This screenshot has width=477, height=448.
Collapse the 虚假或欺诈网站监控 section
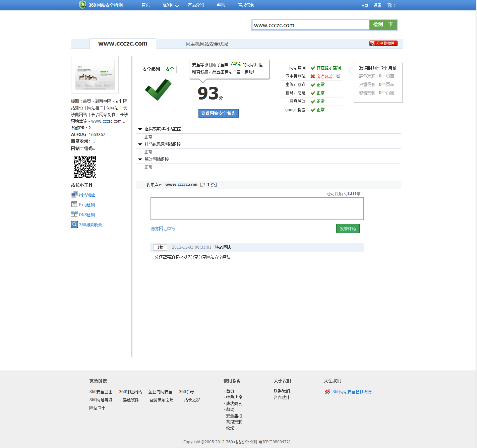coord(140,129)
